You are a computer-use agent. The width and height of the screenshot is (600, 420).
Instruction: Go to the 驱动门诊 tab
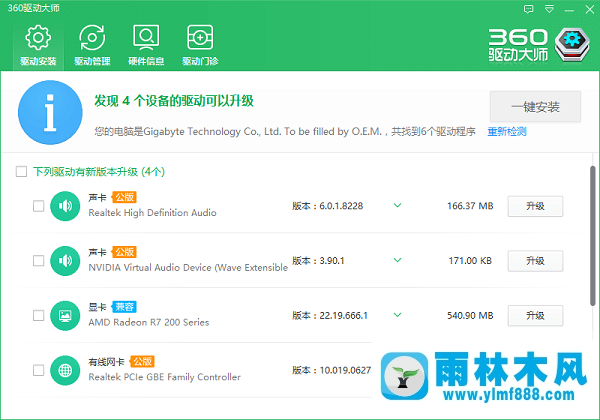[x=200, y=46]
